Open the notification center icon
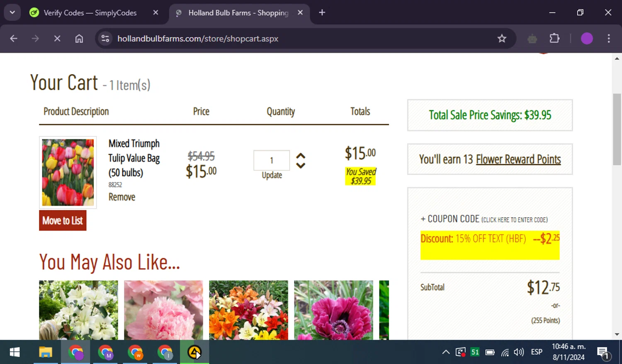 (603, 353)
